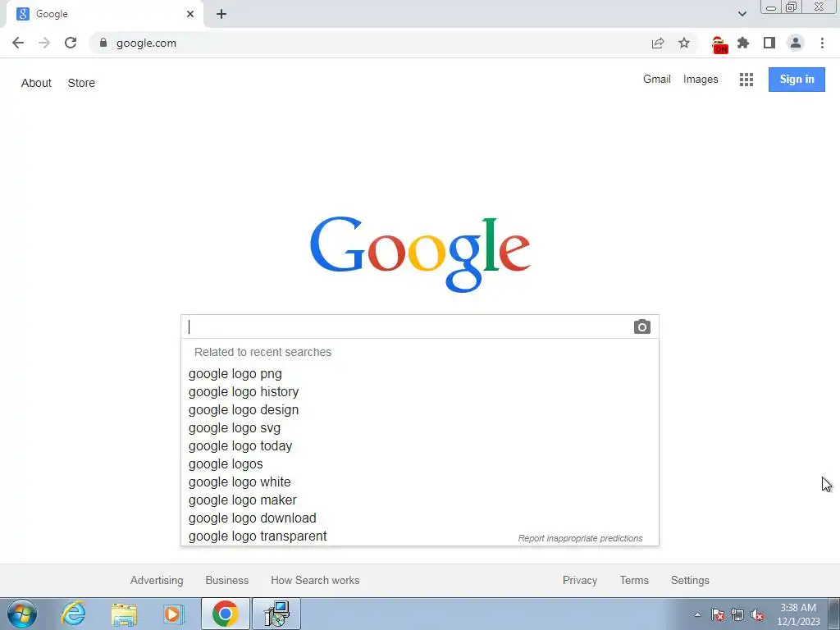Open the Google apps grid

click(x=746, y=80)
